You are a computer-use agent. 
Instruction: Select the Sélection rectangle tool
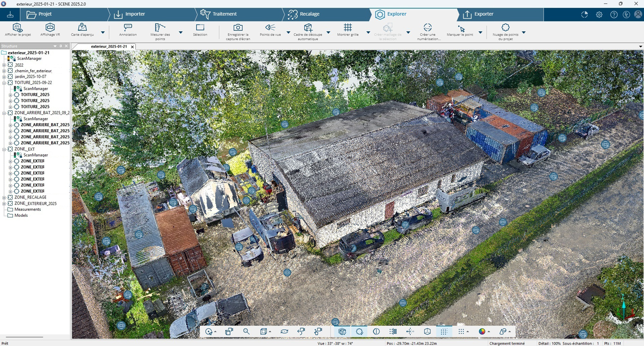200,28
